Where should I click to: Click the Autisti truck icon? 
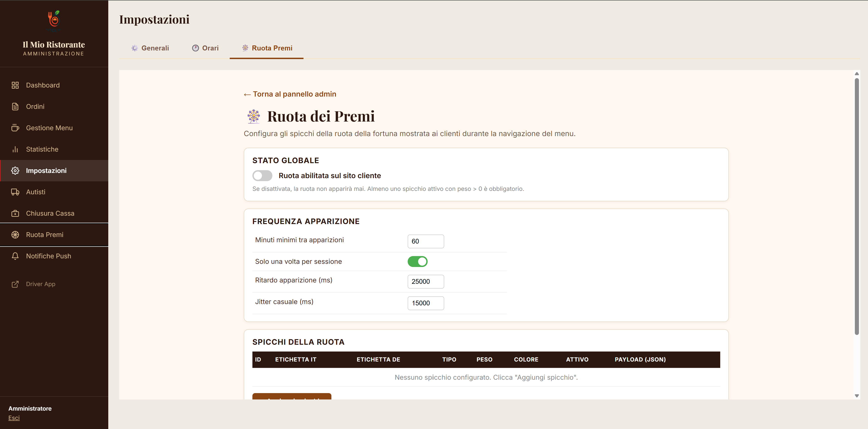tap(15, 192)
